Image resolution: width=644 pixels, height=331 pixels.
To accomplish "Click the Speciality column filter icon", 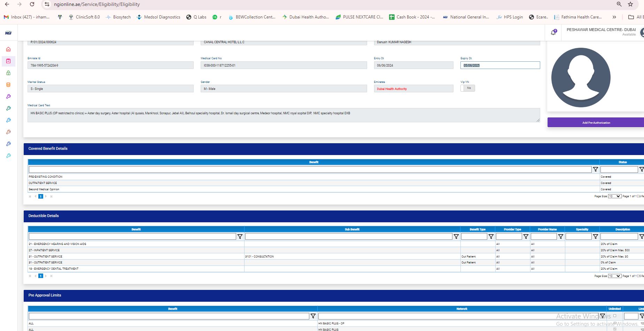I will click(596, 237).
